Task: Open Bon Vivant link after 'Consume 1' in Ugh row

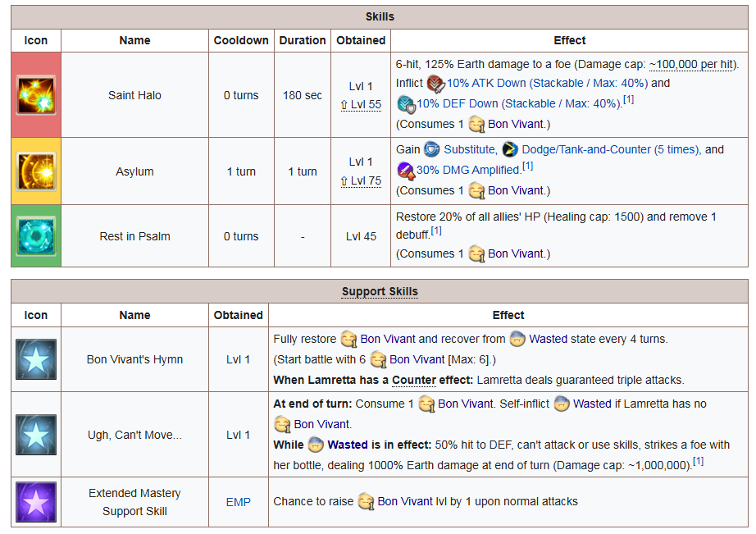Action: [465, 404]
